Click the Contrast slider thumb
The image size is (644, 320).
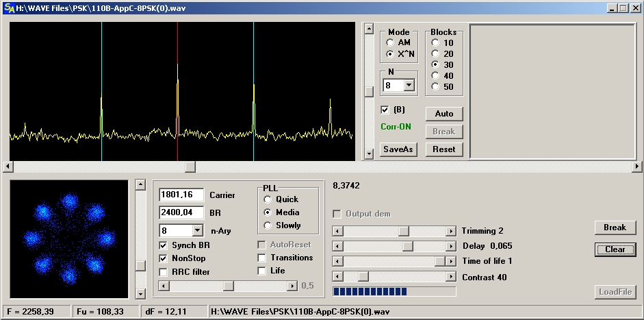363,277
